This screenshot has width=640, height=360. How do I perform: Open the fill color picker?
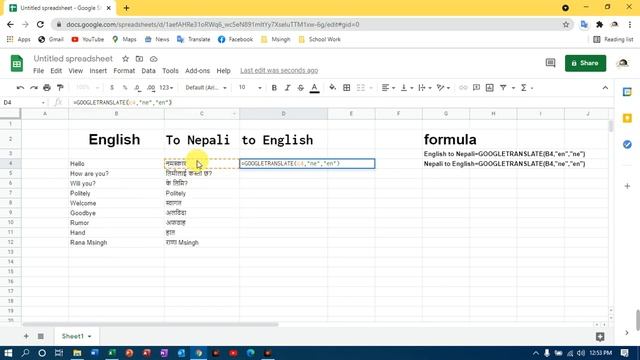click(333, 88)
